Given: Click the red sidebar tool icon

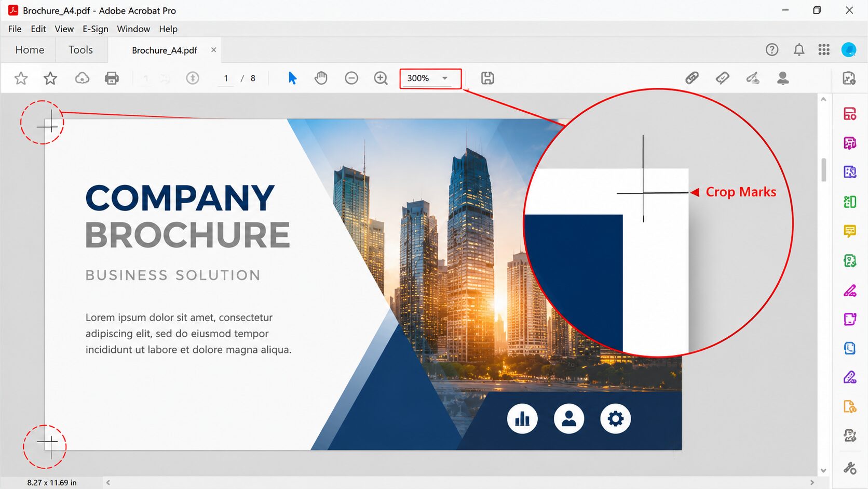Looking at the screenshot, I should click(x=850, y=114).
